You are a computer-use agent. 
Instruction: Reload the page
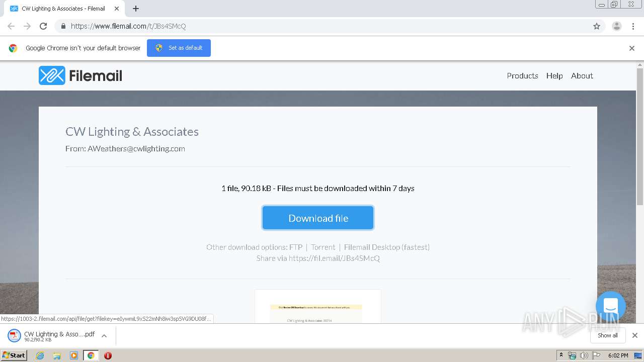(43, 26)
